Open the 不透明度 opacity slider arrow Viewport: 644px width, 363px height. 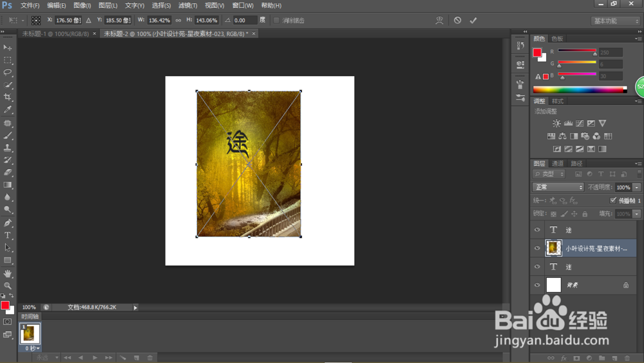pyautogui.click(x=637, y=187)
